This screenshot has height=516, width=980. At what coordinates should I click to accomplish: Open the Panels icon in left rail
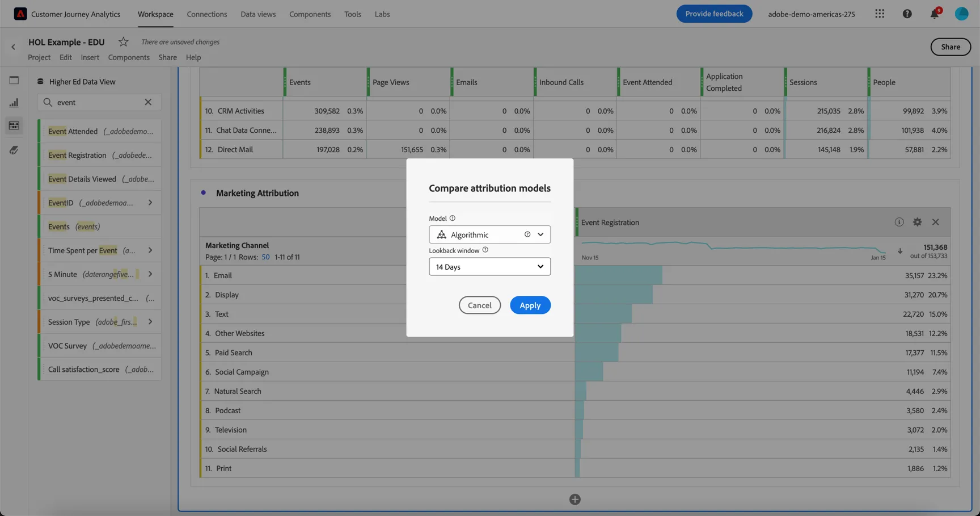(x=14, y=81)
